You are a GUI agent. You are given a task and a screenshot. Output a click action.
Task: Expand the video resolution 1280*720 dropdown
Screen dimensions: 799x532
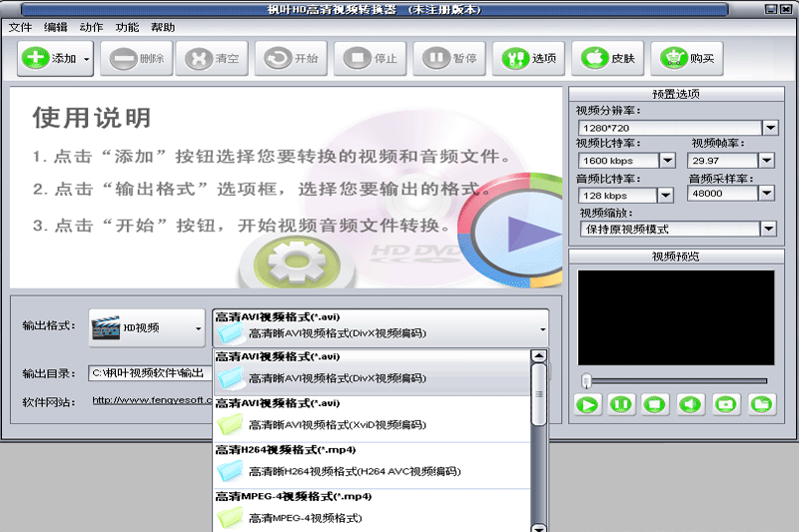coord(770,128)
